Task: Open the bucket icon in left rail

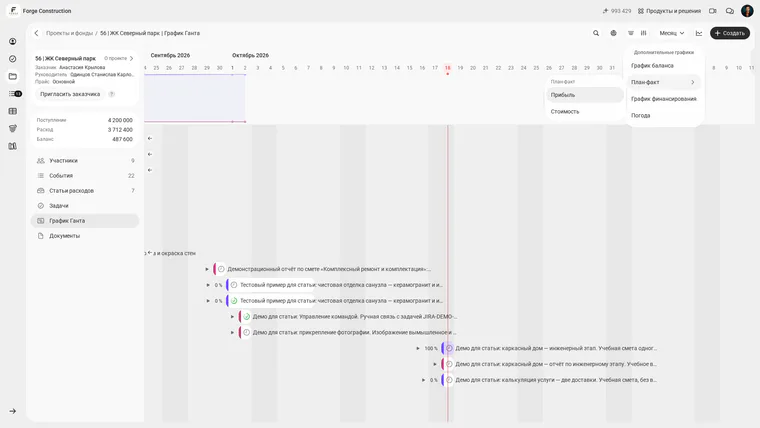Action: pyautogui.click(x=13, y=128)
